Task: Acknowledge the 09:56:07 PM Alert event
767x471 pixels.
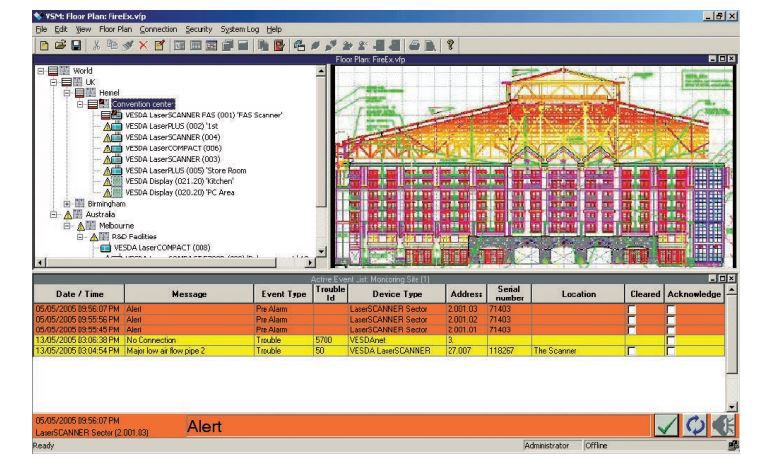Action: (671, 309)
